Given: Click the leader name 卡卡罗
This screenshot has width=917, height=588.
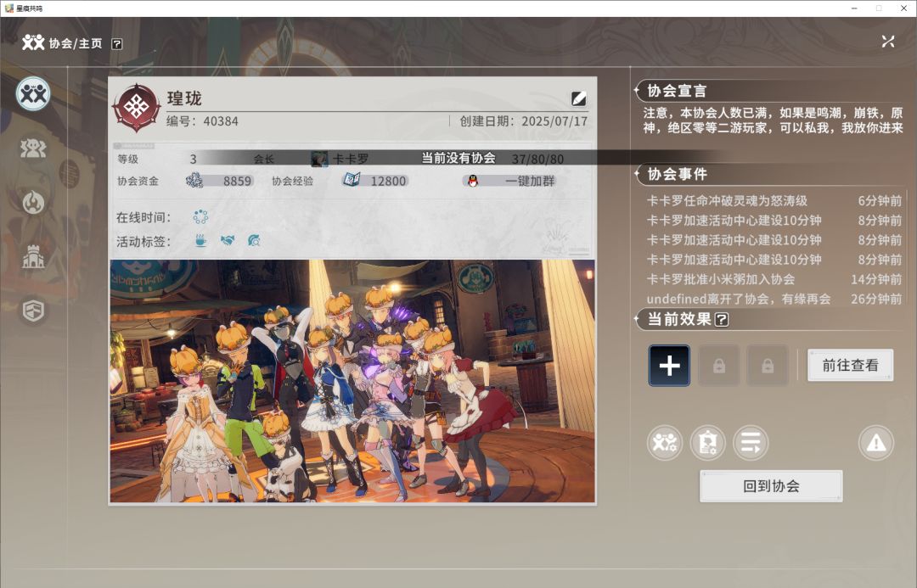Looking at the screenshot, I should 351,159.
